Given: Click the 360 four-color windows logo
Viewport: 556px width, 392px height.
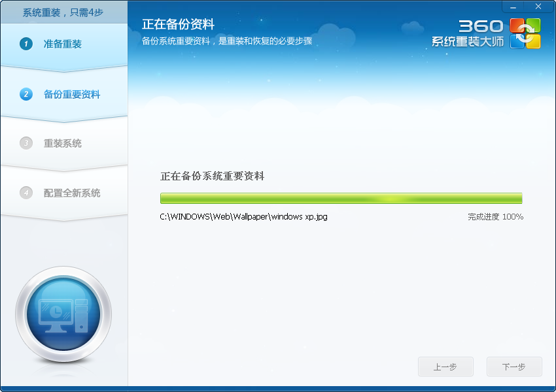Looking at the screenshot, I should pos(525,33).
